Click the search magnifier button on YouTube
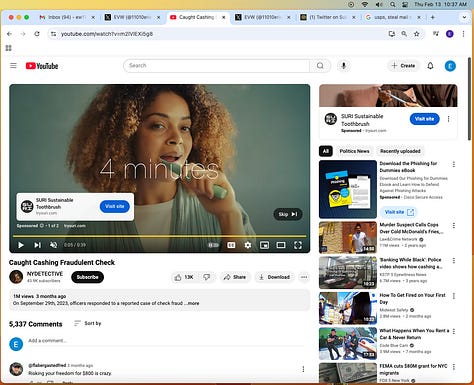 point(320,66)
